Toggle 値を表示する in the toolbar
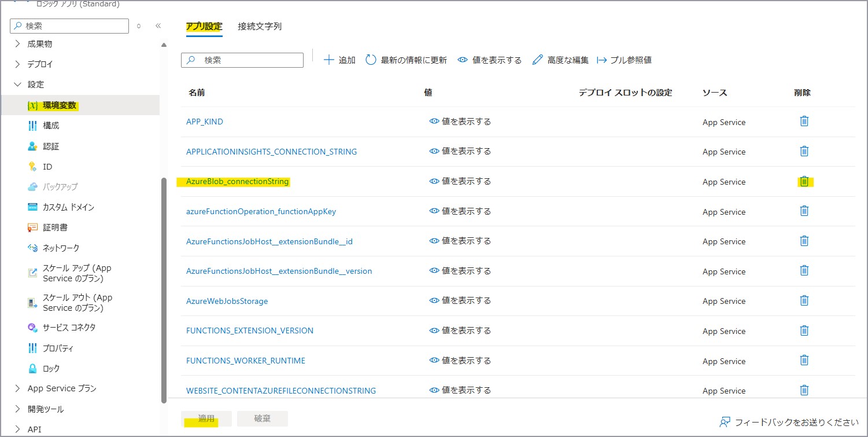 (489, 60)
